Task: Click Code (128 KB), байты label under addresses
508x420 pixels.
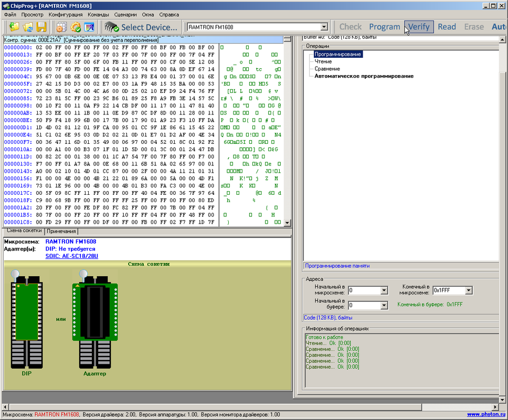Action: pos(328,318)
